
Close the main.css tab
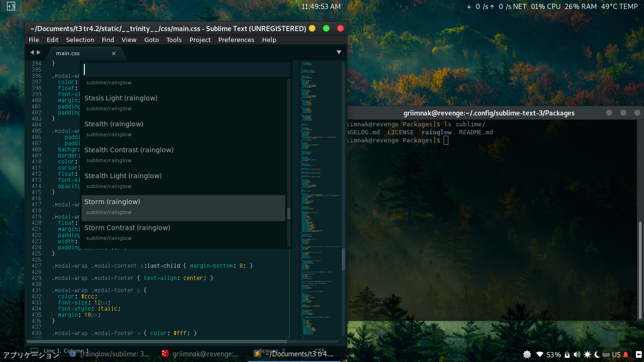coord(114,53)
